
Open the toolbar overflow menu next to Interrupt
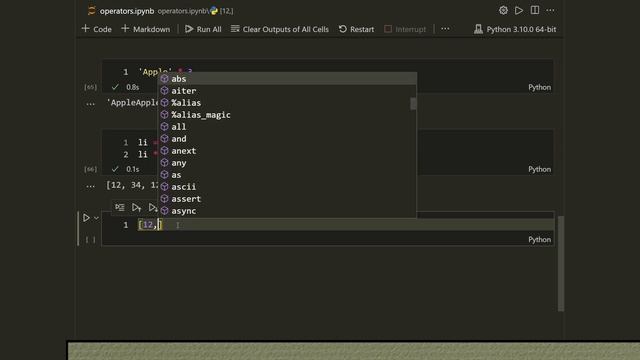tap(445, 29)
